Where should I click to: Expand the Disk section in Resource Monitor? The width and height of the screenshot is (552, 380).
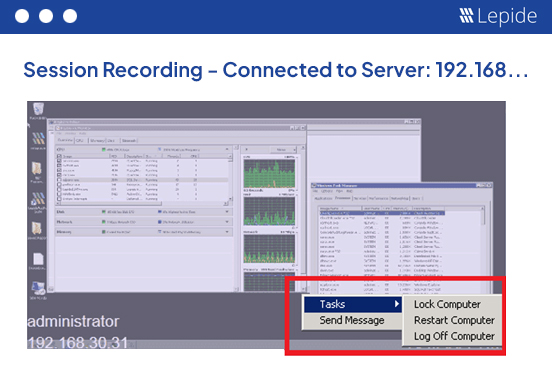[x=227, y=212]
